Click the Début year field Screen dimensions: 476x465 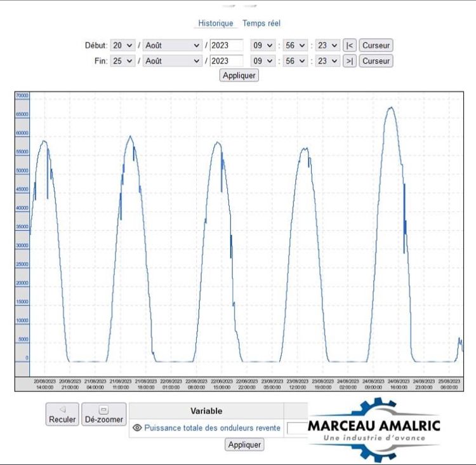click(227, 45)
